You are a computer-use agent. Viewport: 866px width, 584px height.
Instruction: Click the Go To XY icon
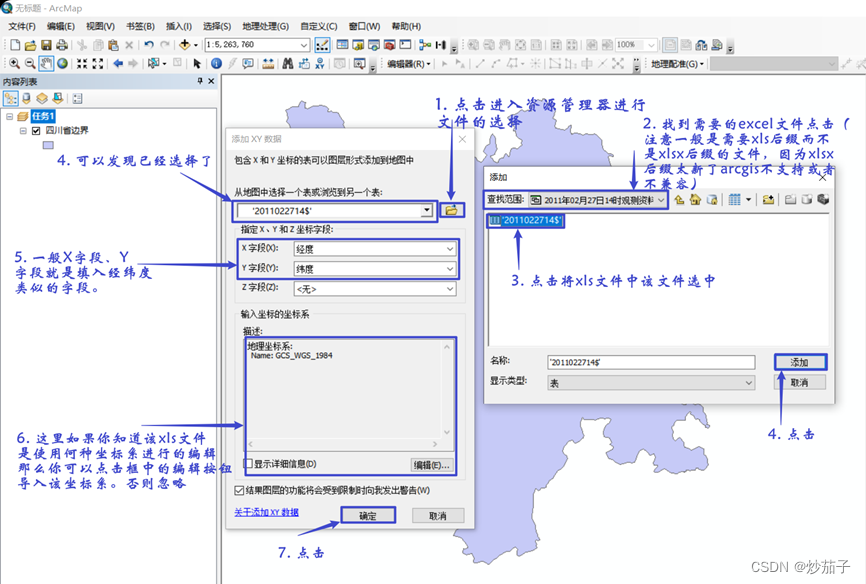coord(320,64)
